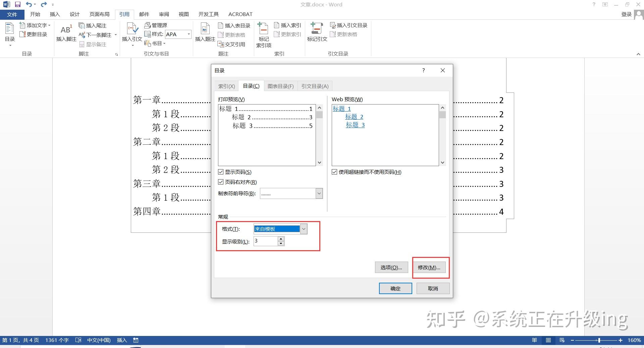Click the 修改(M)... button
This screenshot has height=348, width=644.
point(429,268)
